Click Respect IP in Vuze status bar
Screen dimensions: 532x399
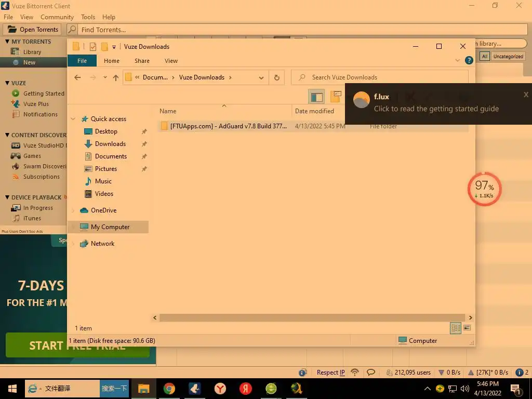[x=330, y=373]
